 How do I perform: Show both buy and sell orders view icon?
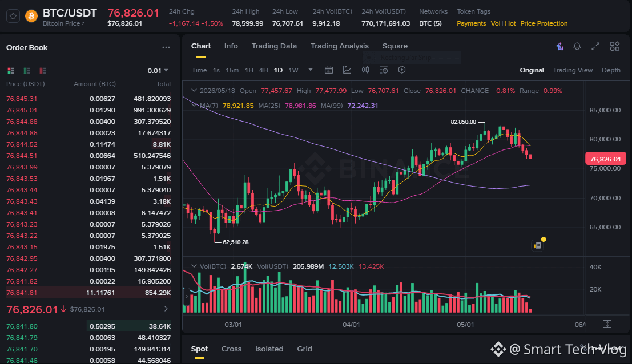(x=11, y=71)
